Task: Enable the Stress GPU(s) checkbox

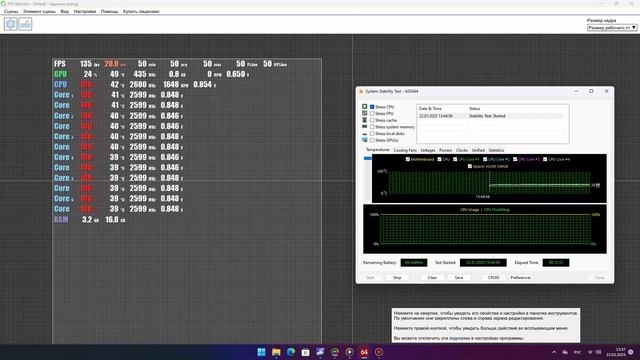Action: pos(372,140)
